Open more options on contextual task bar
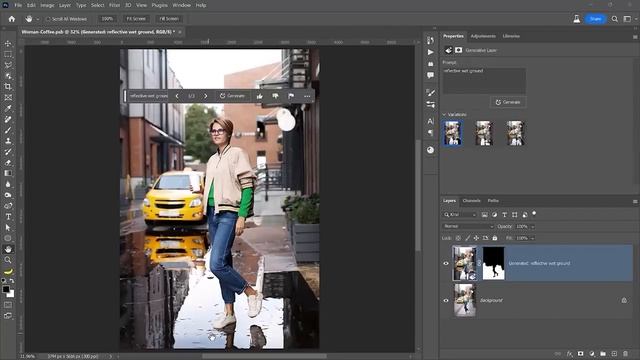 click(307, 96)
